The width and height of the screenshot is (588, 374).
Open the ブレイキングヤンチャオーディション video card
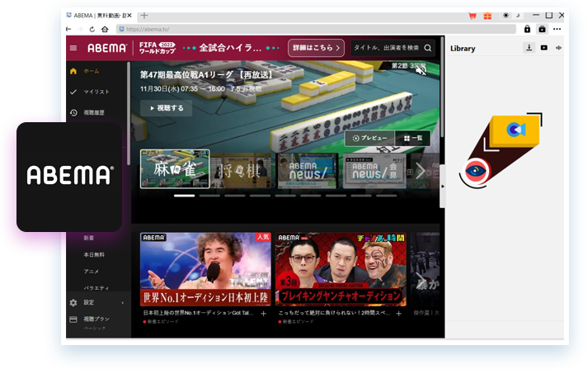[x=341, y=269]
